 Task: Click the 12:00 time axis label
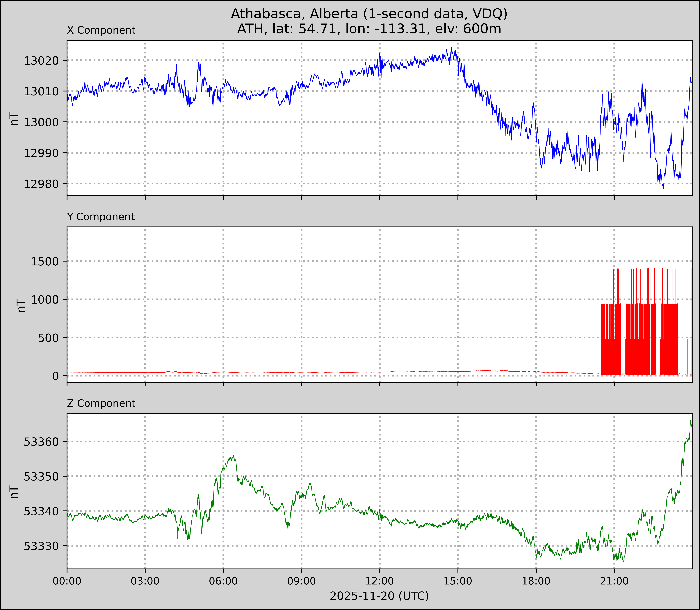(x=380, y=581)
